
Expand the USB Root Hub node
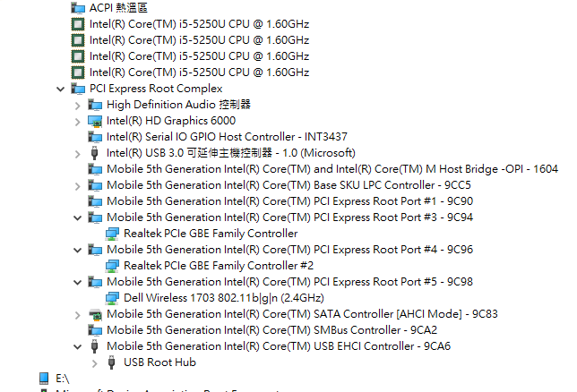click(x=95, y=362)
